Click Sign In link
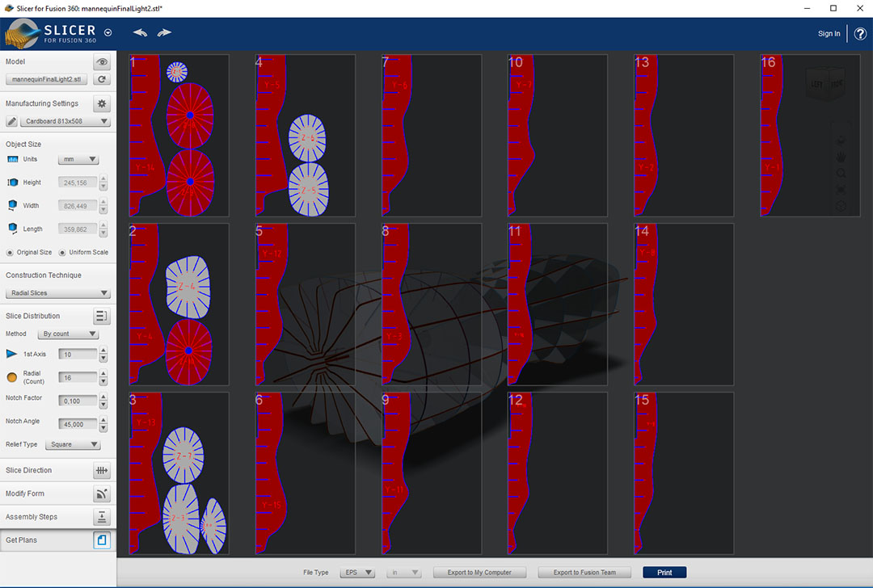The image size is (873, 588). click(829, 33)
